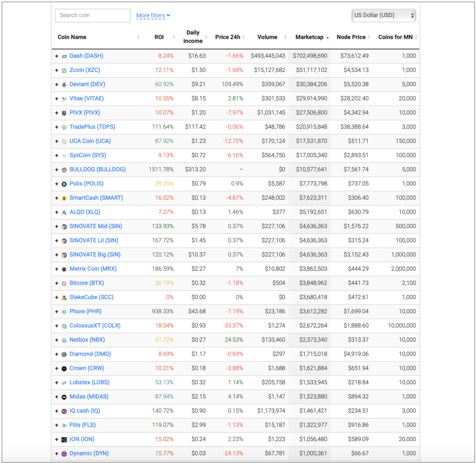
Task: Sort table by Marketcap column header
Action: tap(309, 37)
